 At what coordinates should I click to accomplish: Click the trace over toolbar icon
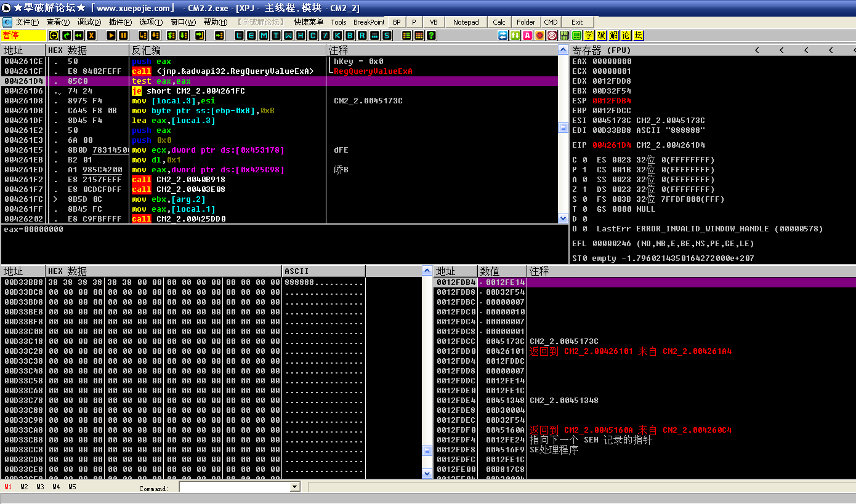[184, 36]
